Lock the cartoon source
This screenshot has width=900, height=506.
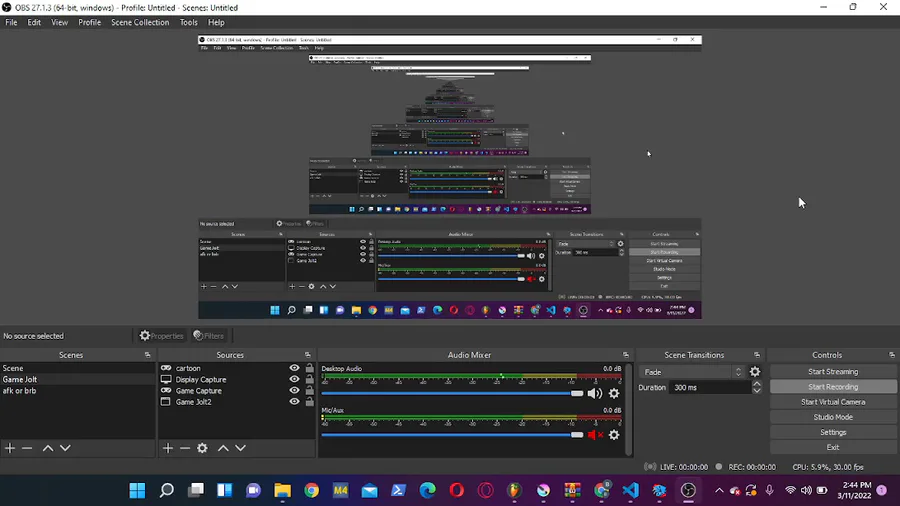[x=309, y=368]
